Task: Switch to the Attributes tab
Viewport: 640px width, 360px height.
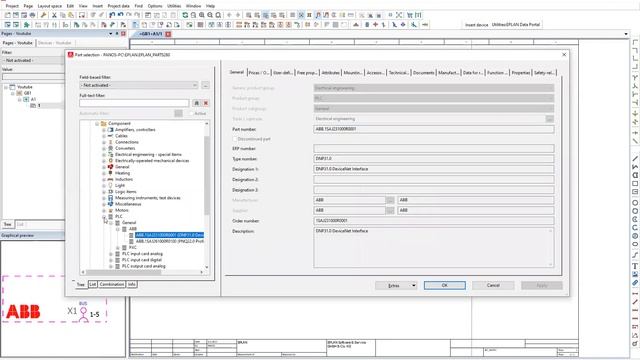Action: (331, 73)
